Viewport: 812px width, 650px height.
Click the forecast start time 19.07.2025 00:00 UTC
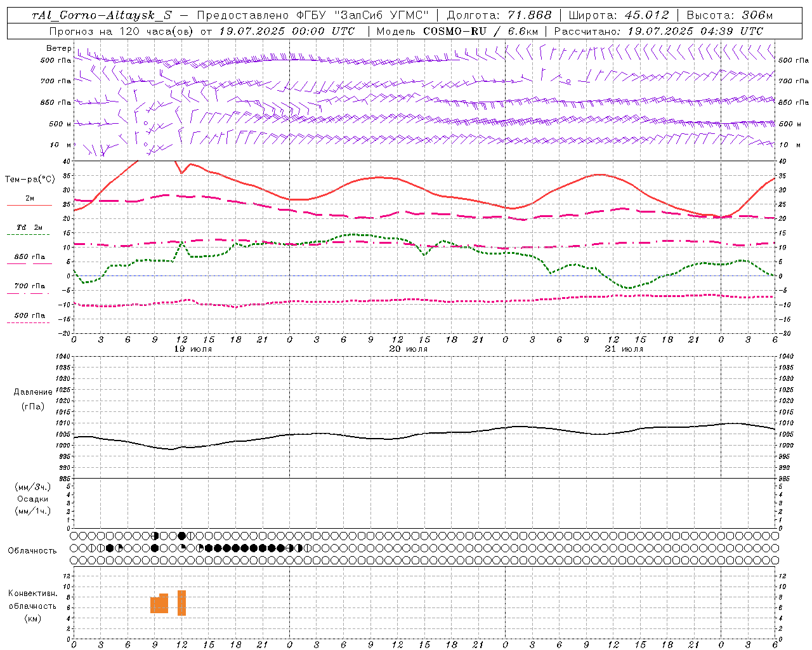(x=287, y=31)
